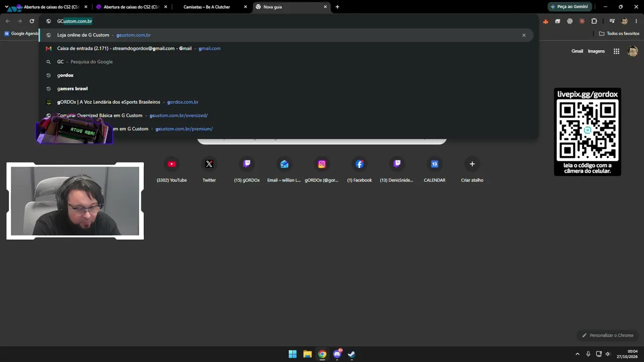Screen dimensions: 644x362
Task: Open the gORDOx Instagram shortcut
Action: coord(321,169)
